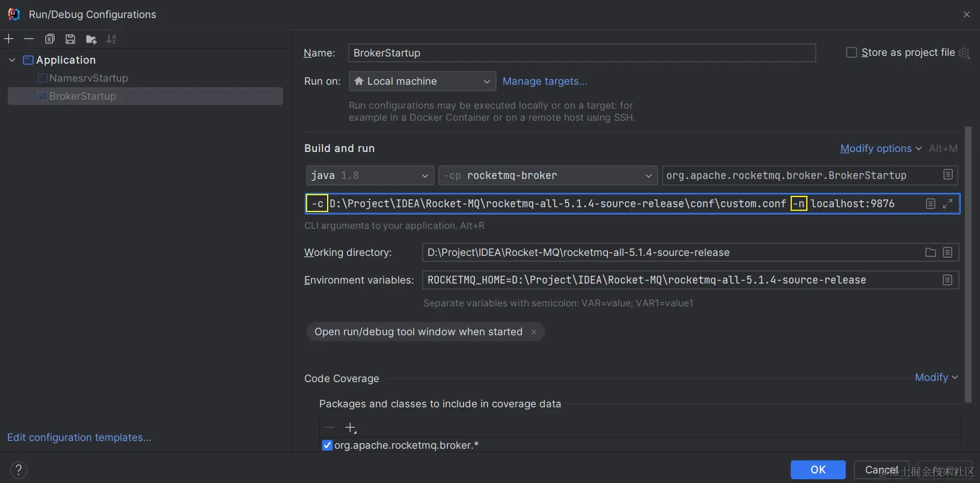This screenshot has height=483, width=980.
Task: Click the Manage targets link
Action: pos(545,81)
